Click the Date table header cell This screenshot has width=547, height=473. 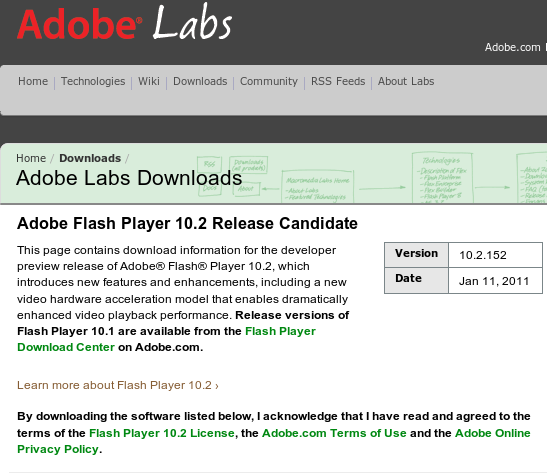[417, 280]
